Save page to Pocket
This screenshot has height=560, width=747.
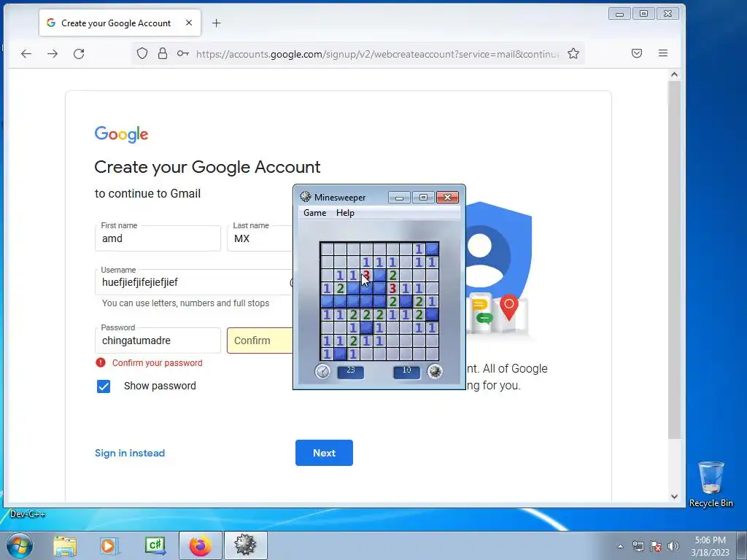(x=636, y=53)
